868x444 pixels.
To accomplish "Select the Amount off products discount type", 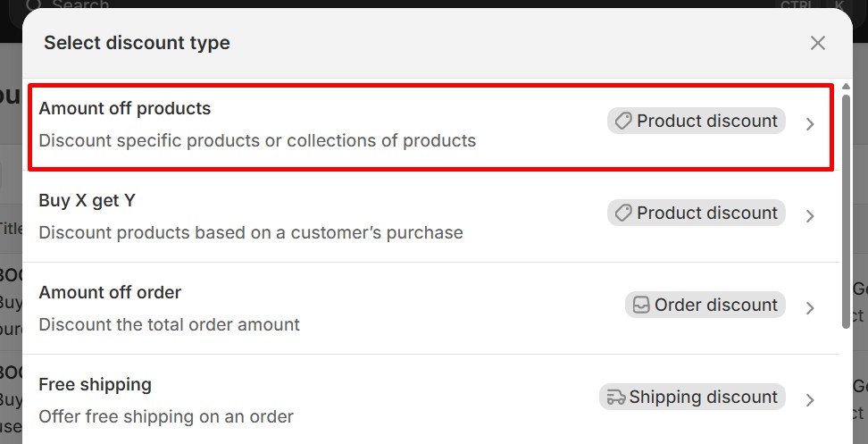I will 125,109.
